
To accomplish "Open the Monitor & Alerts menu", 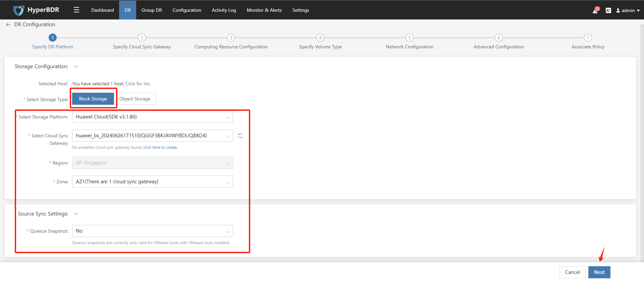I will point(264,10).
